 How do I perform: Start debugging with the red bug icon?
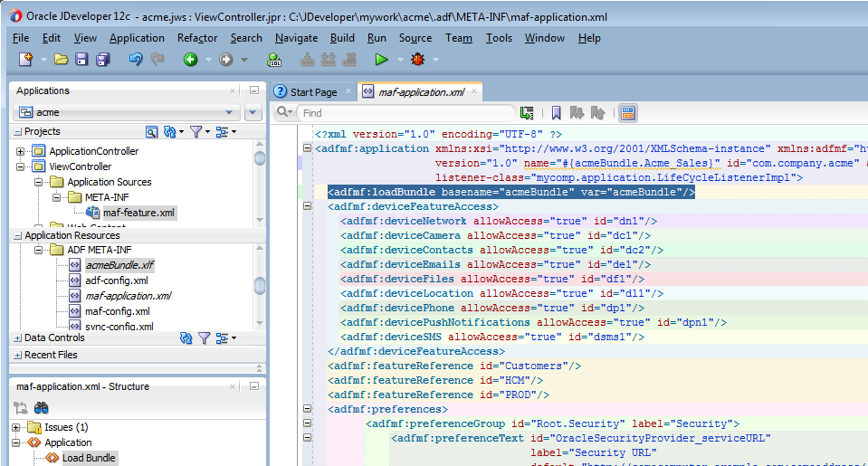pyautogui.click(x=417, y=59)
